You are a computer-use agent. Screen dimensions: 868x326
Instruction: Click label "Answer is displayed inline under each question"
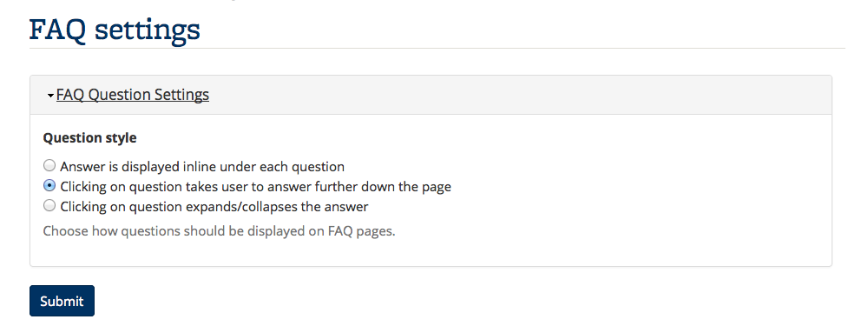coord(202,166)
